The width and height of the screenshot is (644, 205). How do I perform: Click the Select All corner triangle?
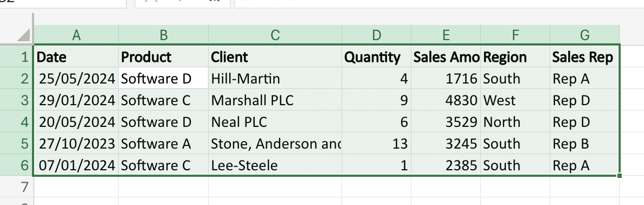[24, 35]
